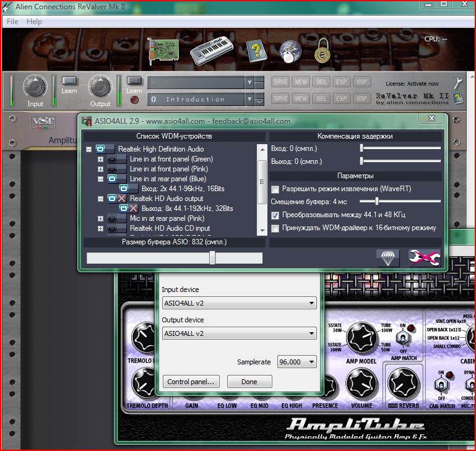Image resolution: width=476 pixels, height=451 pixels.
Task: Click the Done button
Action: (249, 382)
